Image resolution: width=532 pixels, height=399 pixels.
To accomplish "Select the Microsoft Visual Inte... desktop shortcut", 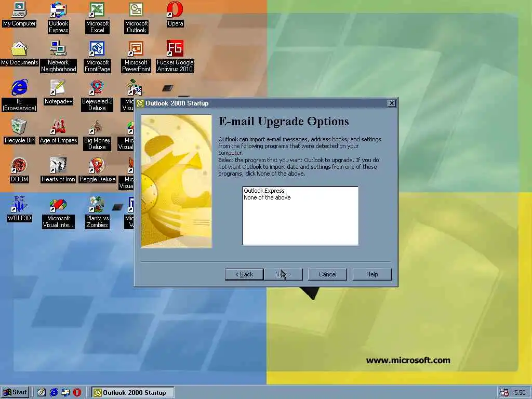I will coord(58,212).
